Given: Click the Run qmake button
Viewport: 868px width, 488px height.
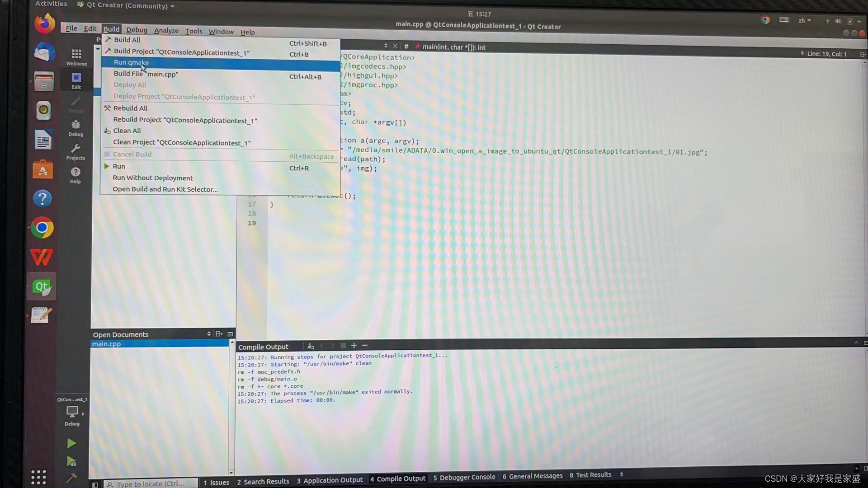Looking at the screenshot, I should [x=131, y=62].
